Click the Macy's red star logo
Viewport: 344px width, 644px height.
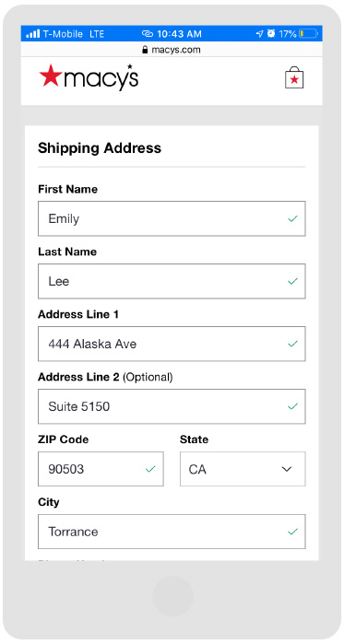point(51,76)
